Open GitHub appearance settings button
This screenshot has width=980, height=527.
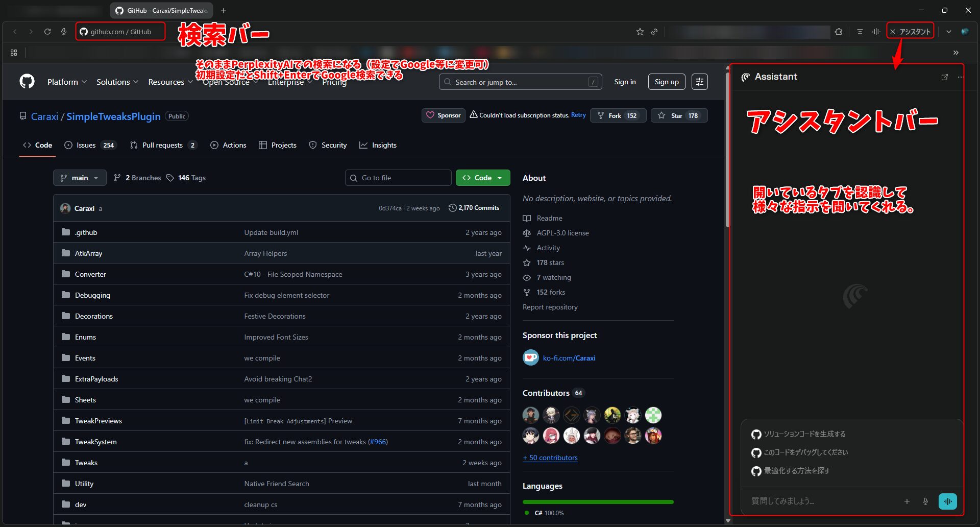click(x=699, y=82)
